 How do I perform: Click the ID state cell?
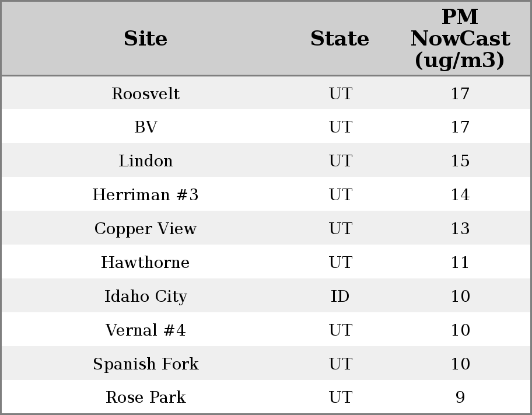340,297
